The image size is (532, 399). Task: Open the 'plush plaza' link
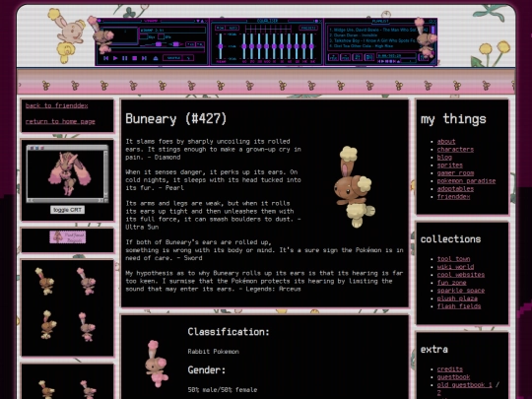457,299
